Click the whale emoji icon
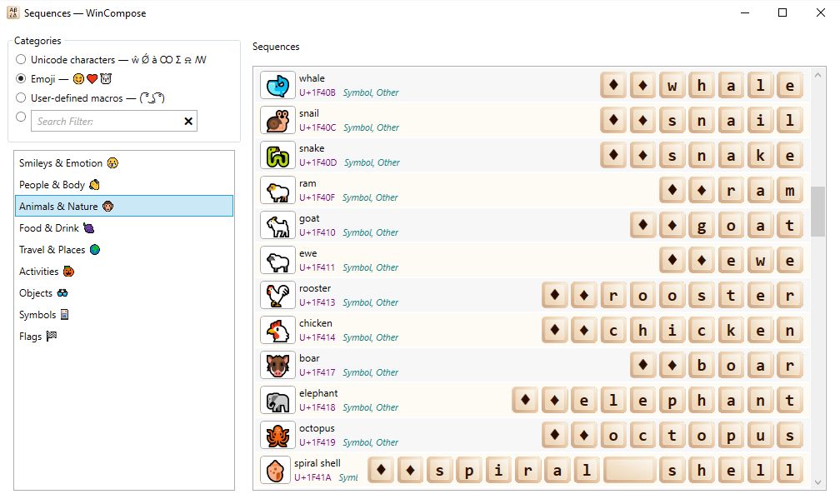This screenshot has height=504, width=840. coord(277,85)
